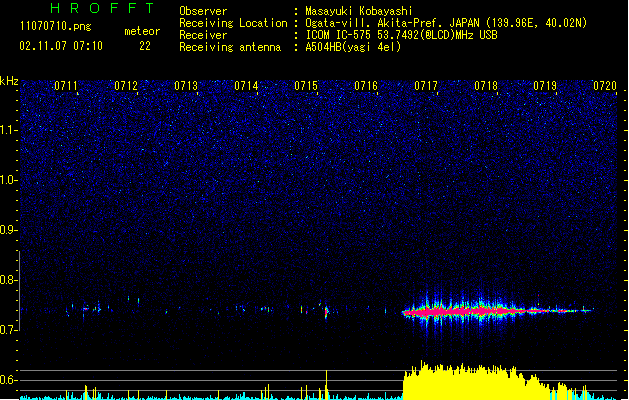Click the 0.9 kHz axis label

(9, 230)
